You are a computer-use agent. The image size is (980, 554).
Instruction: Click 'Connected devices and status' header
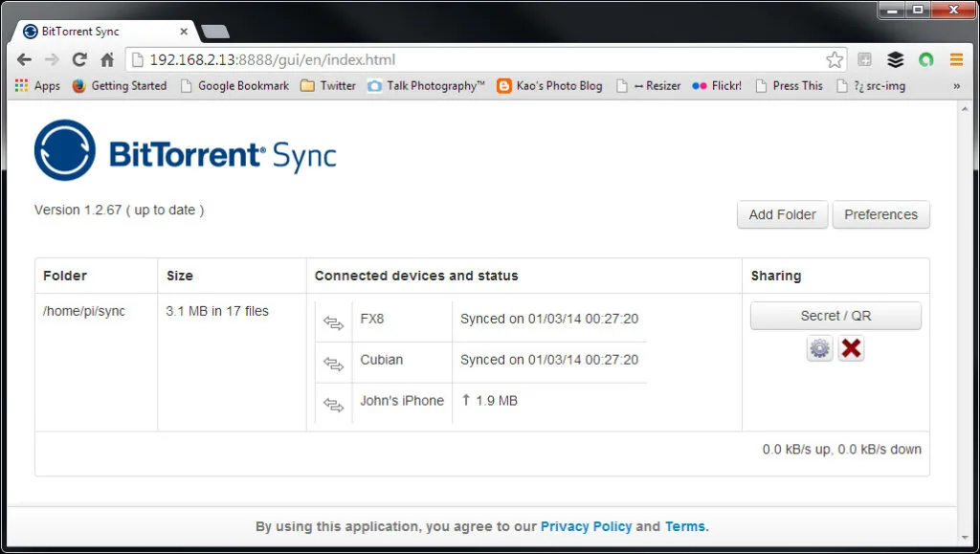click(x=416, y=276)
